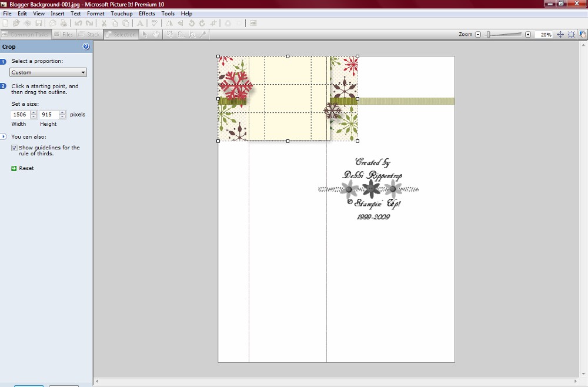588x387 pixels.
Task: Click the Redo arrow icon
Action: tap(89, 24)
